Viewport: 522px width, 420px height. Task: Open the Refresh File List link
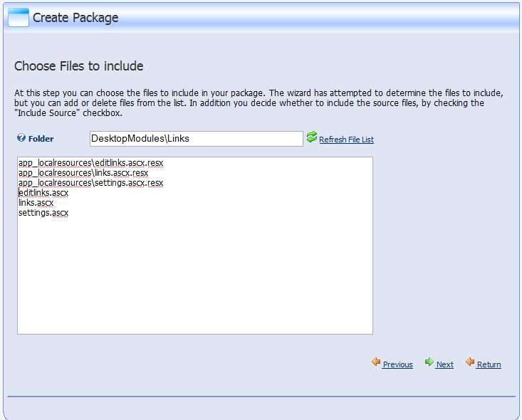(346, 140)
